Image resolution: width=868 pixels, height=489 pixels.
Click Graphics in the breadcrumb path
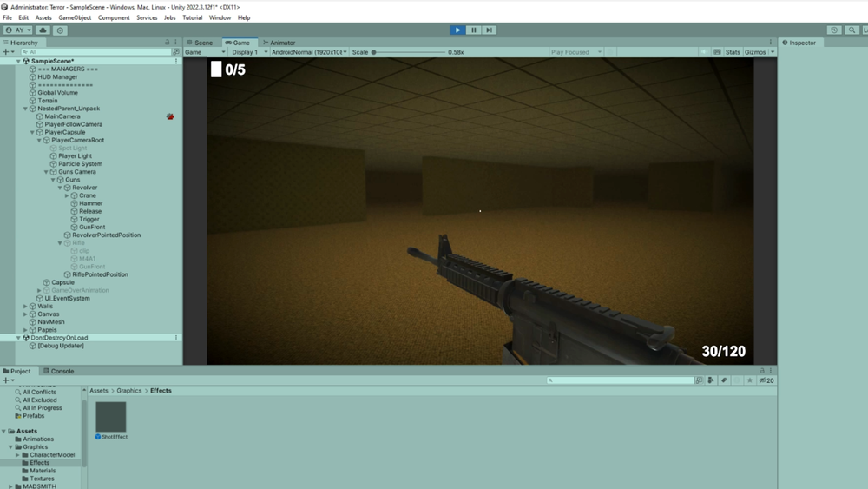(129, 391)
